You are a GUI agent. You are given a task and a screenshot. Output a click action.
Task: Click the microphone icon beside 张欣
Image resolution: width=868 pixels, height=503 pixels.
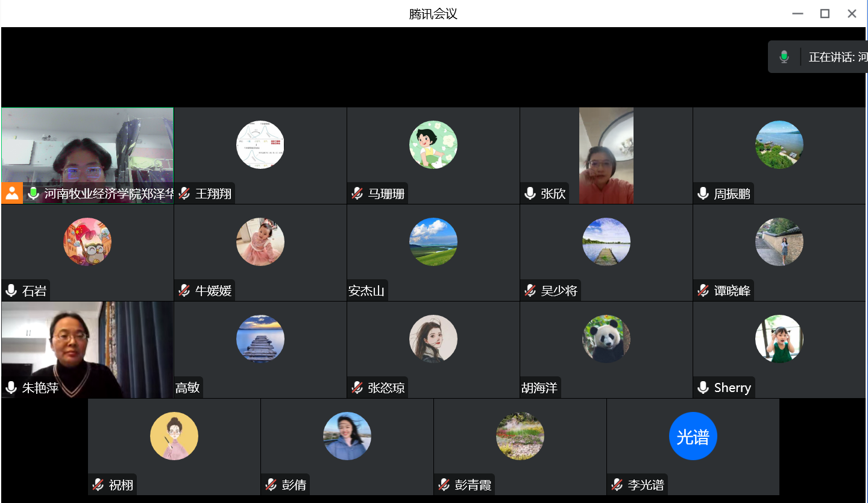530,194
